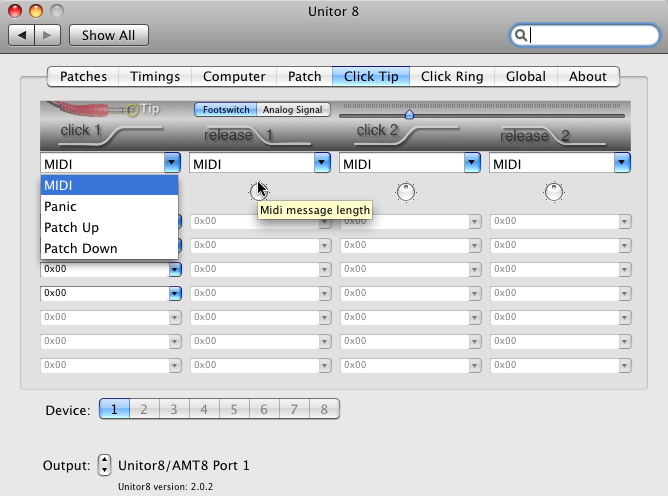
Task: Turn the click 2 MIDI length knob
Action: [406, 192]
